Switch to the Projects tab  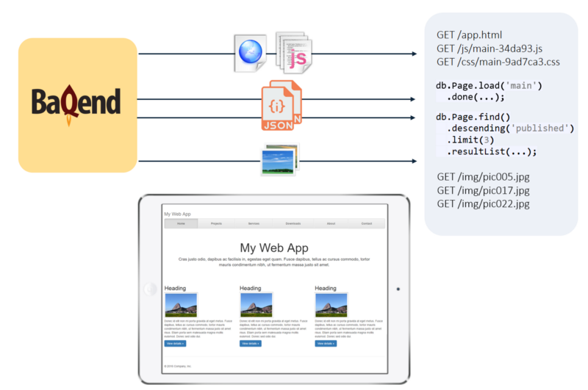coord(216,224)
